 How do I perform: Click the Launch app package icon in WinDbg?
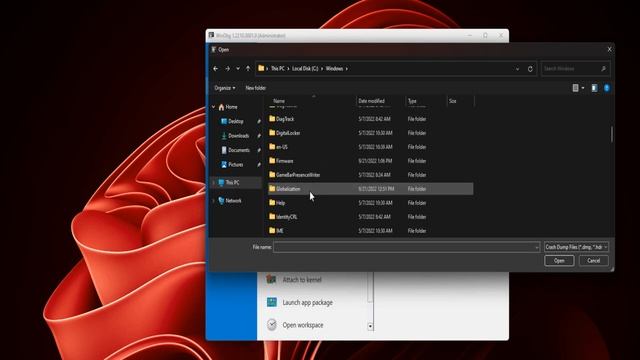[271, 302]
